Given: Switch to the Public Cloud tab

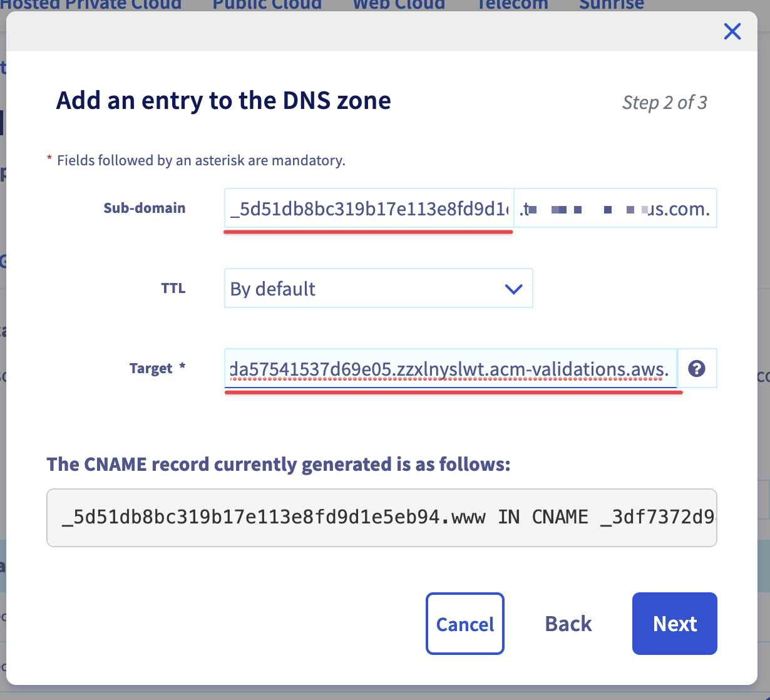Looking at the screenshot, I should [x=267, y=5].
